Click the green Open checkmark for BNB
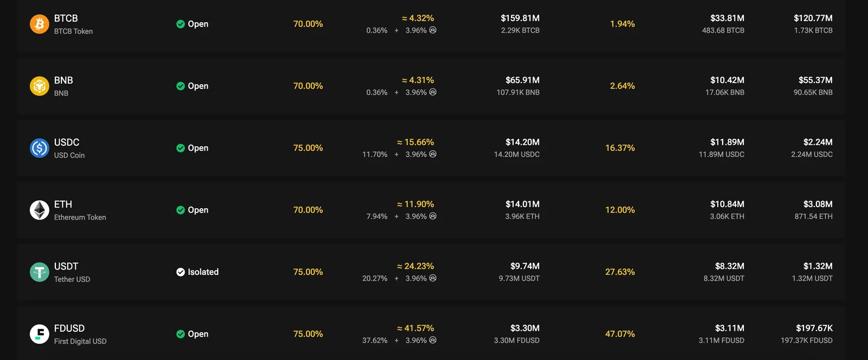 click(181, 86)
